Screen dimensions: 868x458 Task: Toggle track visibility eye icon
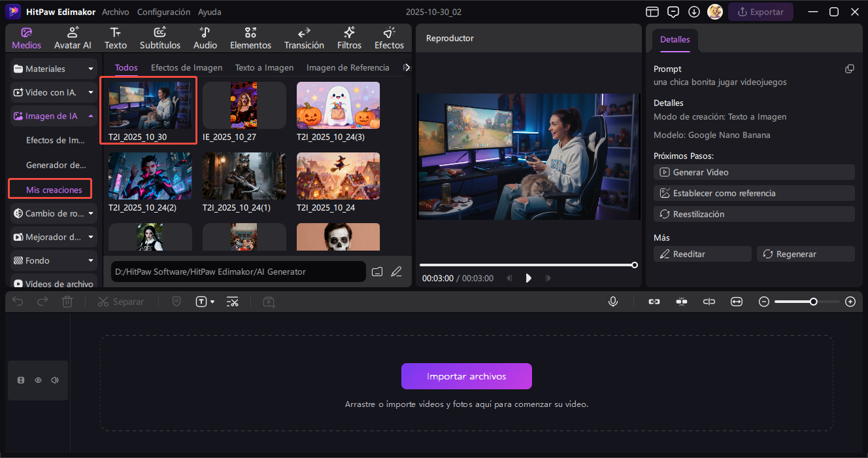(39, 380)
